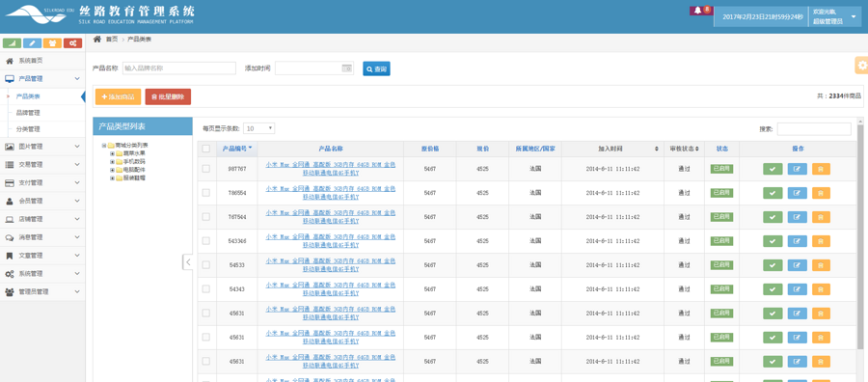Open 系统首页 in the sidebar

(x=42, y=61)
